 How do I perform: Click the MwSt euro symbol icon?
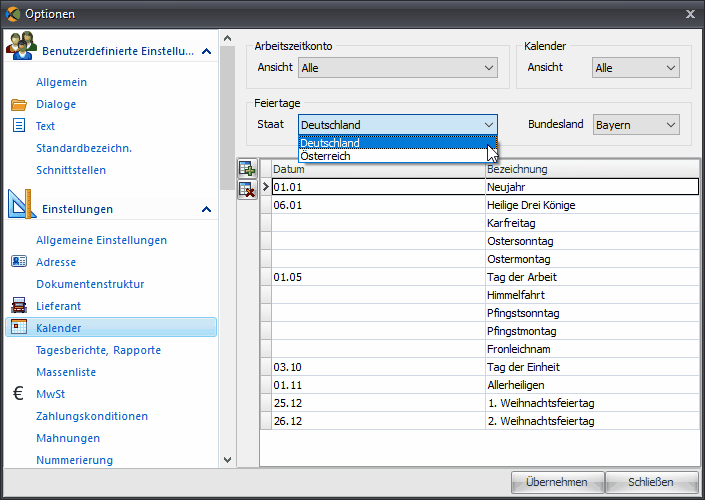pos(18,393)
